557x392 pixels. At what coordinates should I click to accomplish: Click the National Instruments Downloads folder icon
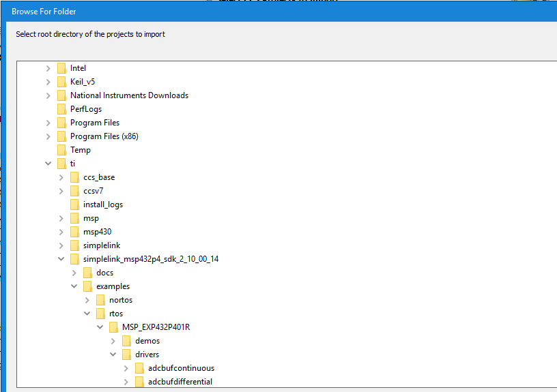point(61,95)
